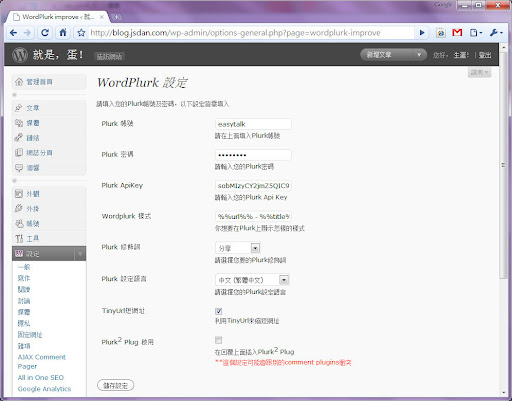Open Google Analytics settings link
512x401 pixels.
(x=44, y=389)
